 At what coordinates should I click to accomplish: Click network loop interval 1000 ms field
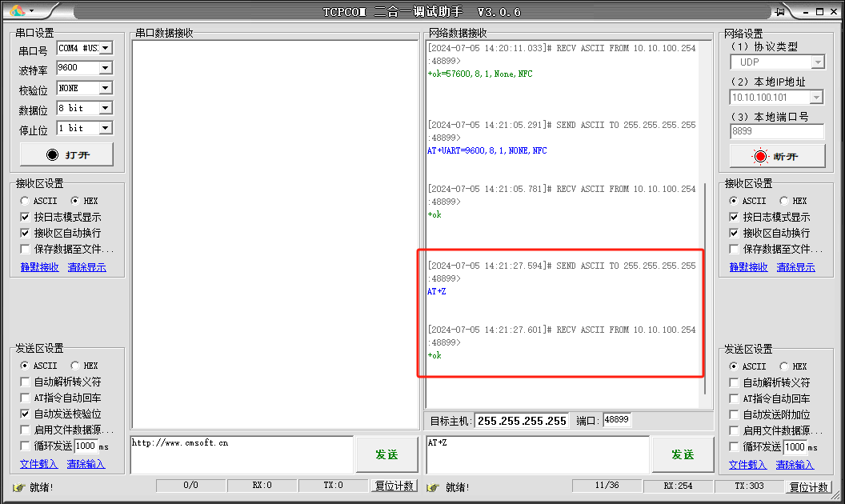click(795, 447)
